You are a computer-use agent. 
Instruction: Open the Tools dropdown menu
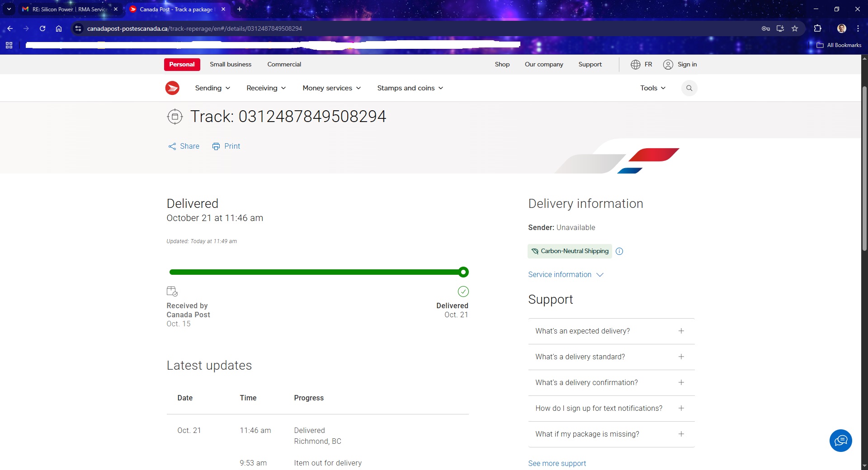[x=652, y=88]
